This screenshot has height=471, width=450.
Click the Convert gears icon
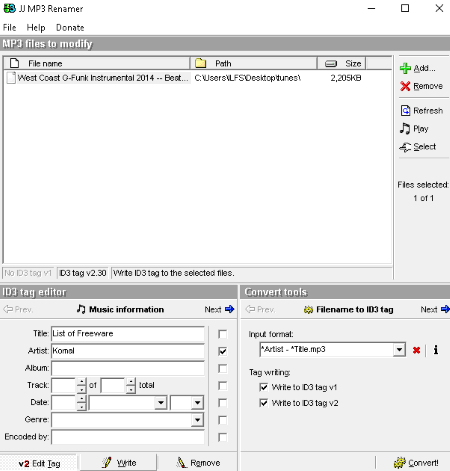(400, 463)
